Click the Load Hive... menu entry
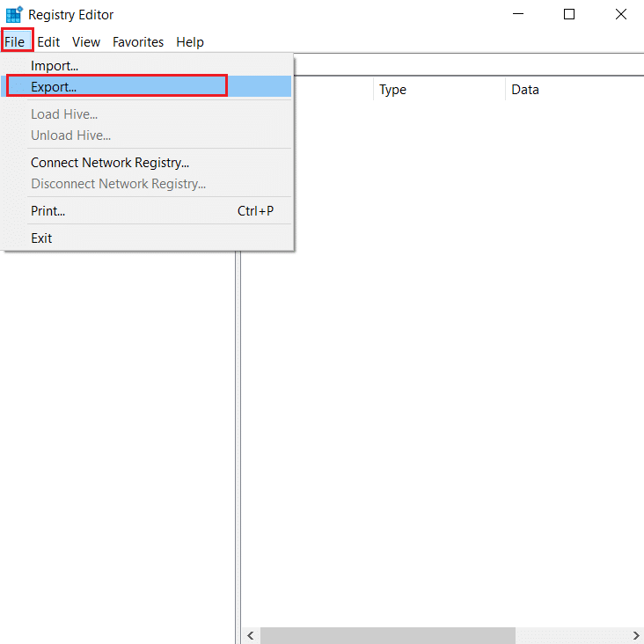The width and height of the screenshot is (644, 644). point(147,114)
